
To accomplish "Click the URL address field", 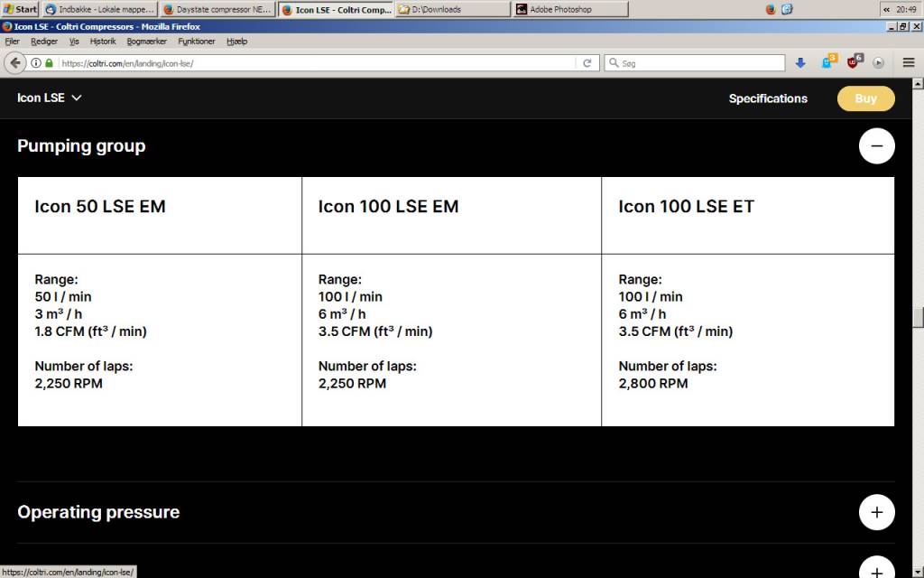I will point(317,63).
